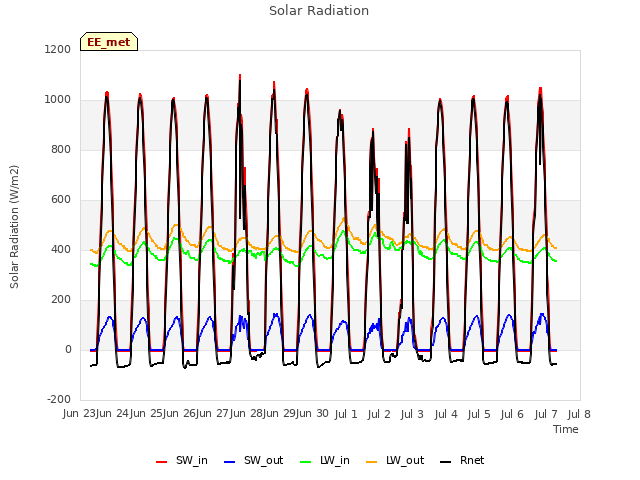
Task: Click the Rnet legend label
Action: tap(472, 460)
